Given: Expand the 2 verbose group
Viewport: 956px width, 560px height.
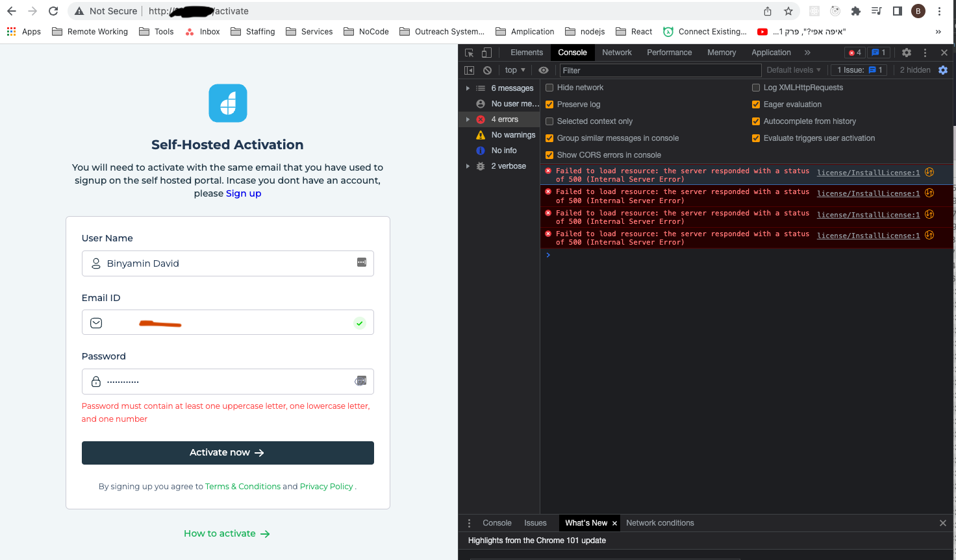Looking at the screenshot, I should click(x=468, y=166).
